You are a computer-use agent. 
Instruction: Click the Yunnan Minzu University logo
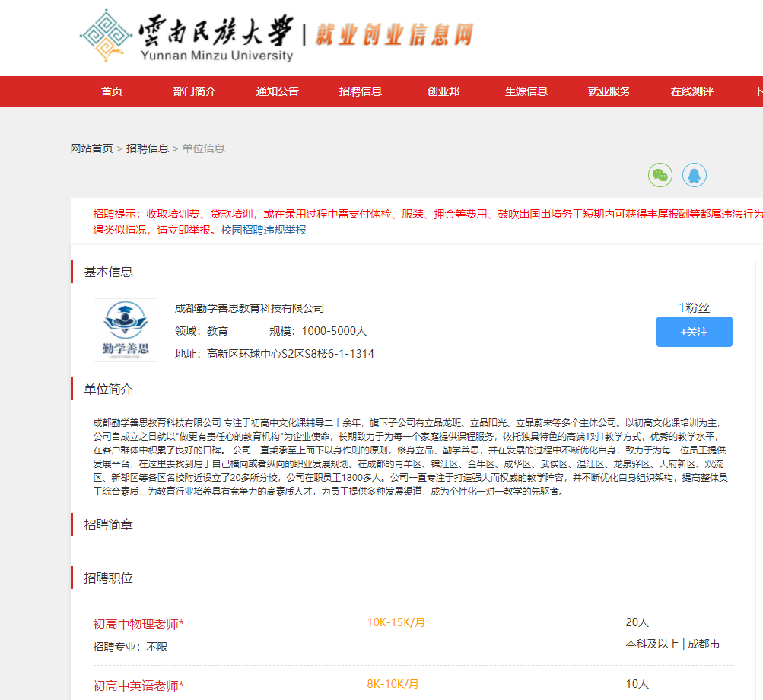tap(187, 36)
